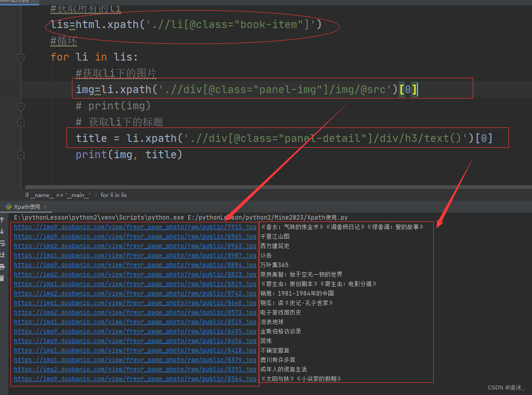This screenshot has width=532, height=395.
Task: Click output text '电子游戏微历史'
Action: (x=280, y=312)
